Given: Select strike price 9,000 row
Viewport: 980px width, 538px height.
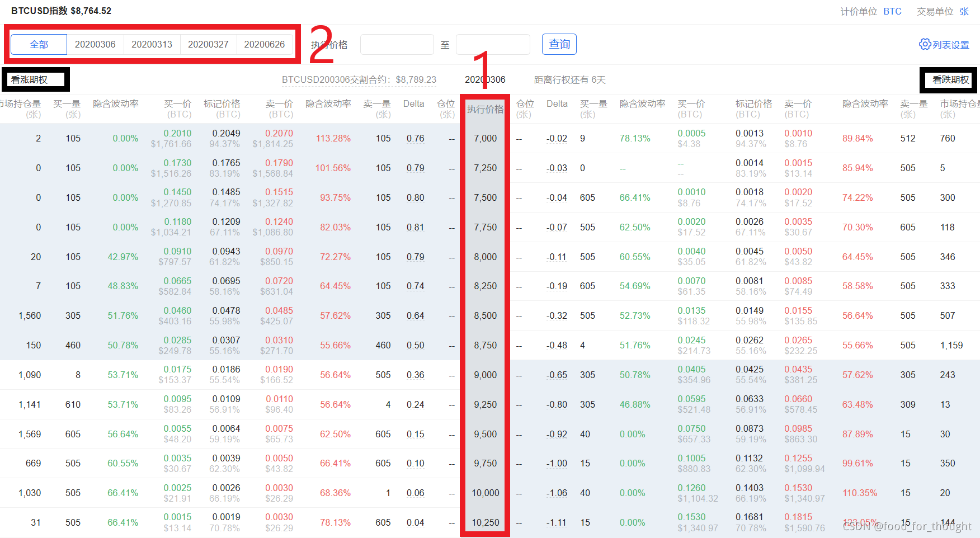Looking at the screenshot, I should click(x=486, y=375).
